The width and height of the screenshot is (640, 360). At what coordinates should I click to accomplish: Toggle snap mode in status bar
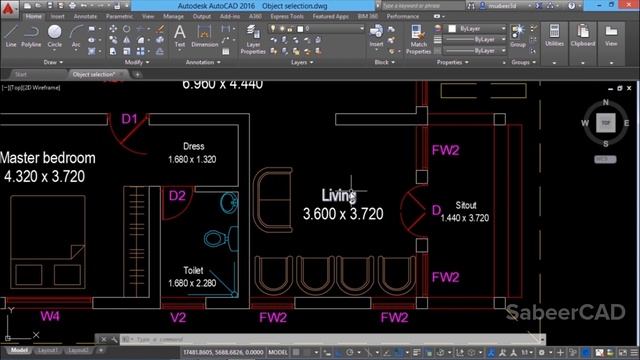pos(307,352)
